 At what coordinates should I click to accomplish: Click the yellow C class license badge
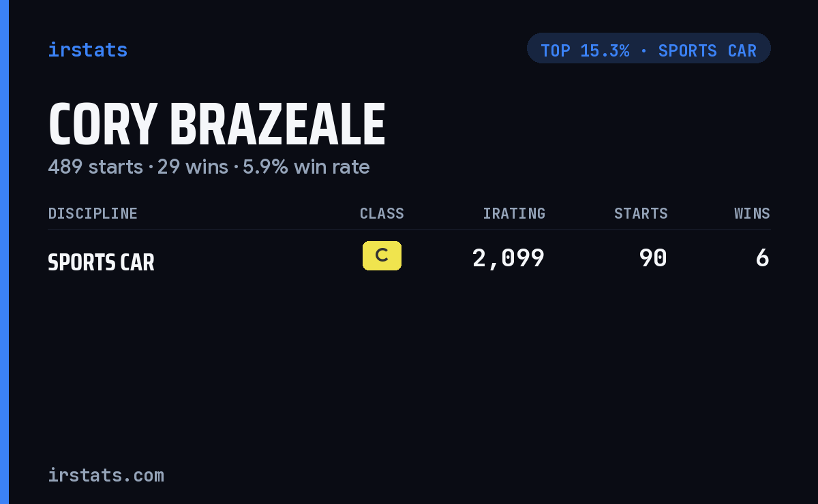[382, 255]
